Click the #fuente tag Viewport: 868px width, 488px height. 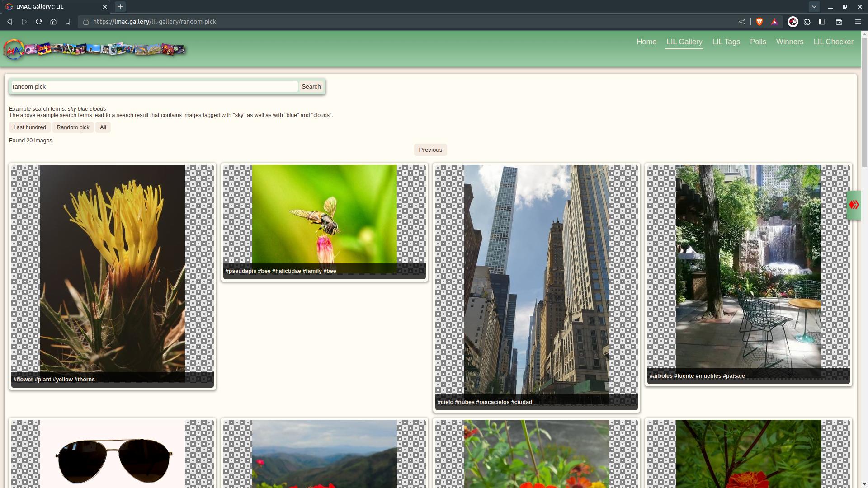tap(684, 376)
